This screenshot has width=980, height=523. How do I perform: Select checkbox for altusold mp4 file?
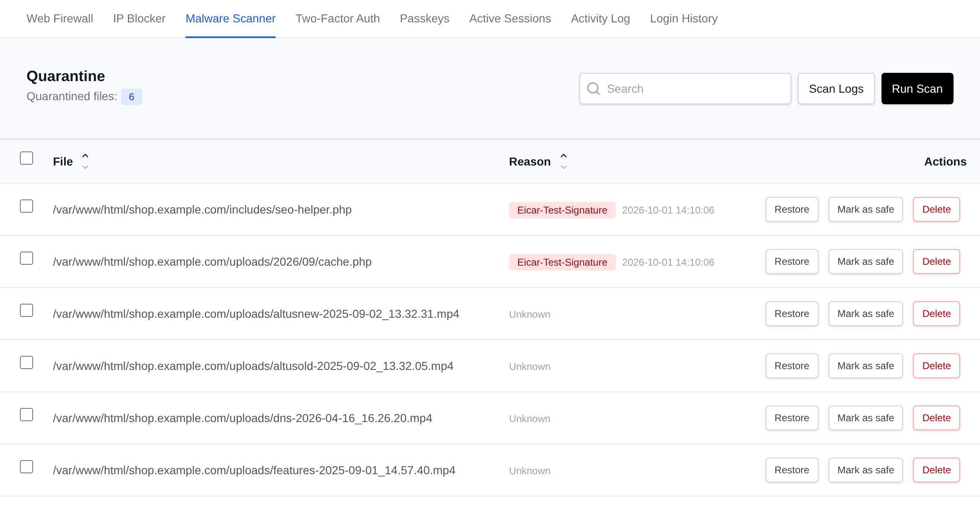[x=26, y=362]
